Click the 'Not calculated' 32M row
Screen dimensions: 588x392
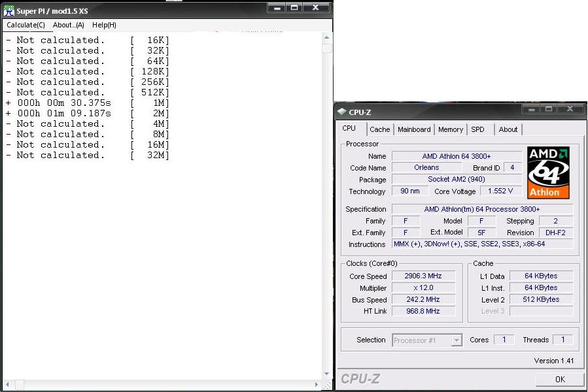pos(88,155)
